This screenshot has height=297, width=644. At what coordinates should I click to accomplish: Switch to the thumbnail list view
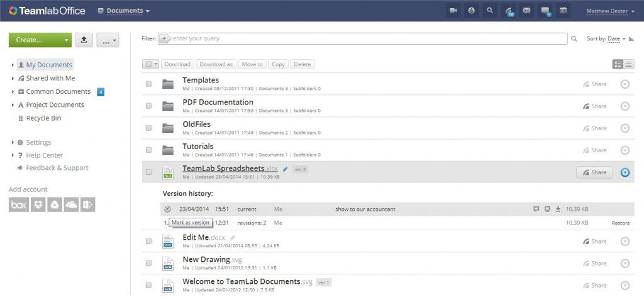618,64
